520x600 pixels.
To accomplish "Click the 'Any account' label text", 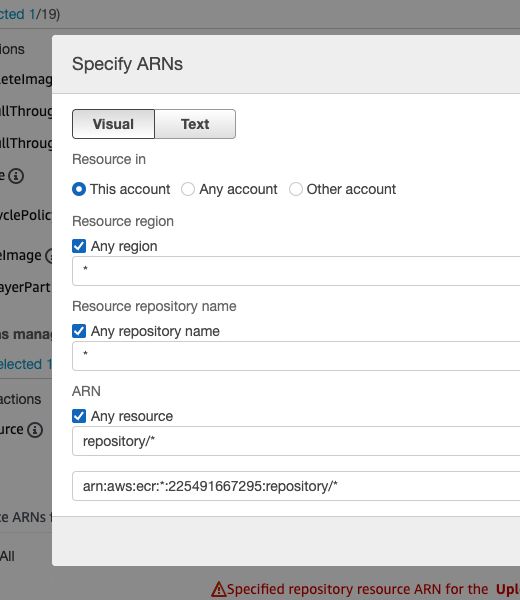I will click(238, 189).
